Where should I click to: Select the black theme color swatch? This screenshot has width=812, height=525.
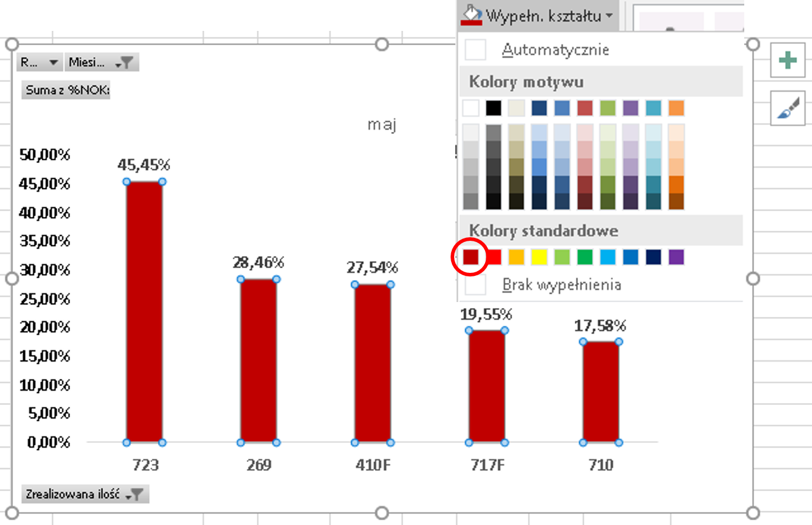(x=493, y=108)
